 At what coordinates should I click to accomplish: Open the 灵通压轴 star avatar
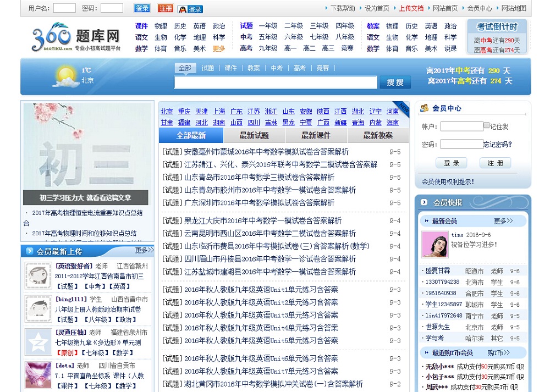[x=38, y=342]
